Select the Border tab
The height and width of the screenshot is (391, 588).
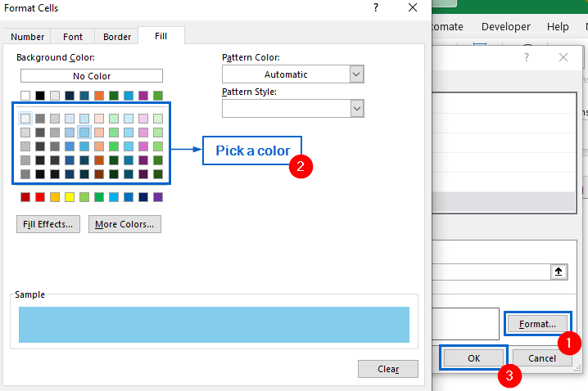point(117,37)
